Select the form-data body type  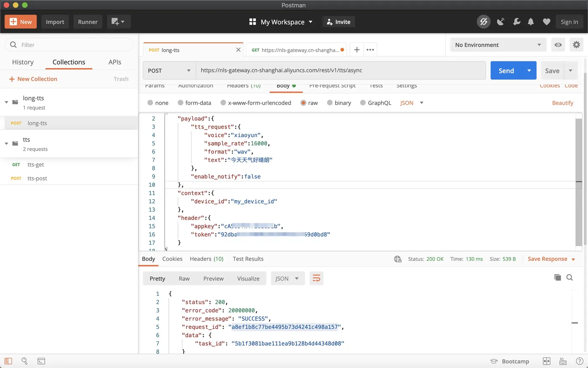194,103
